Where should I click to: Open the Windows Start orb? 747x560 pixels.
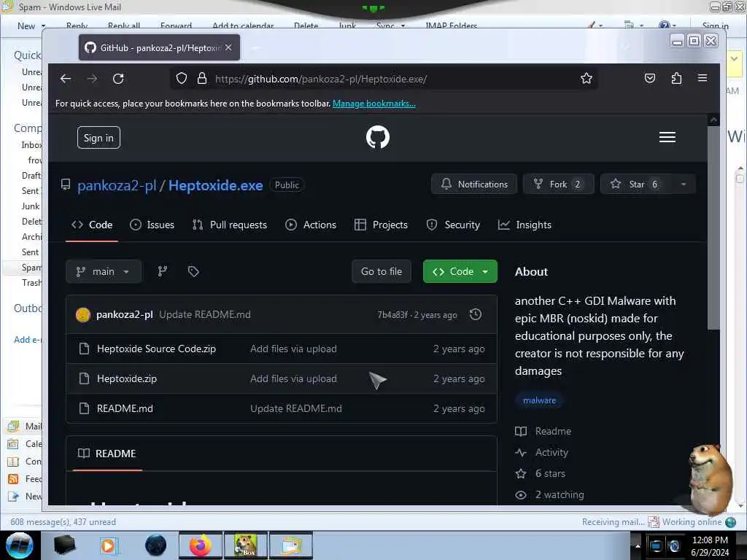pos(20,545)
